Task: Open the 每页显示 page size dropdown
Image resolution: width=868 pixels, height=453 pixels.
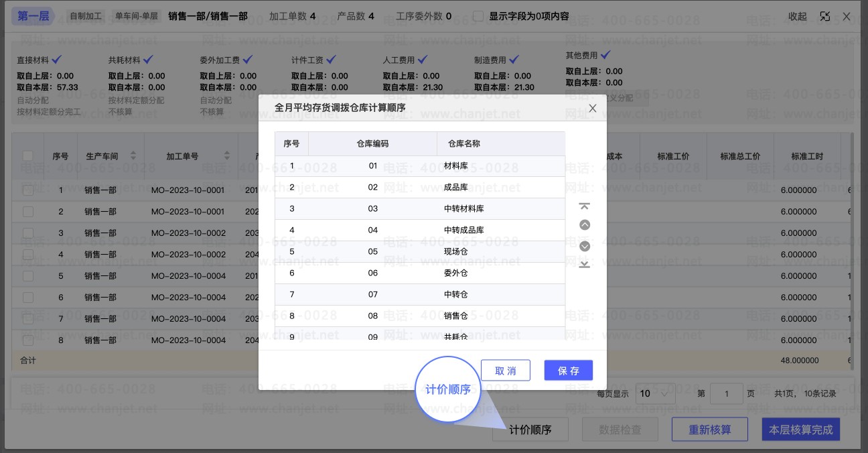Action: [x=656, y=393]
